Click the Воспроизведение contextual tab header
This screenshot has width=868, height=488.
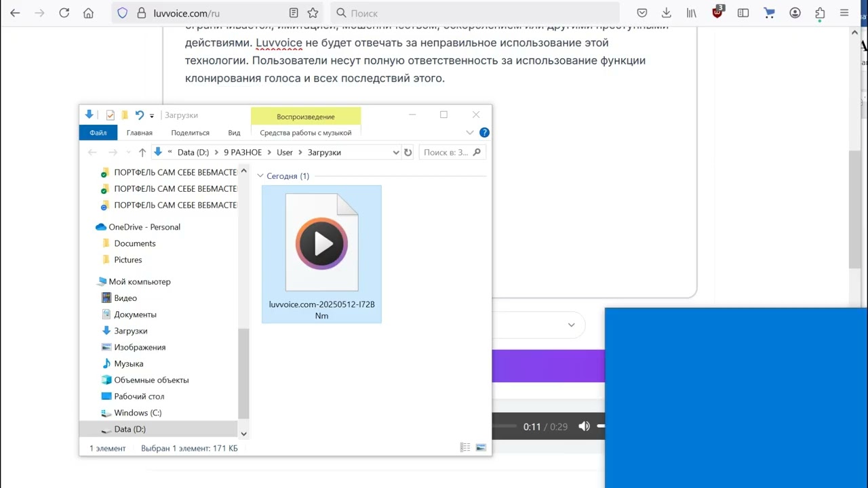point(305,116)
